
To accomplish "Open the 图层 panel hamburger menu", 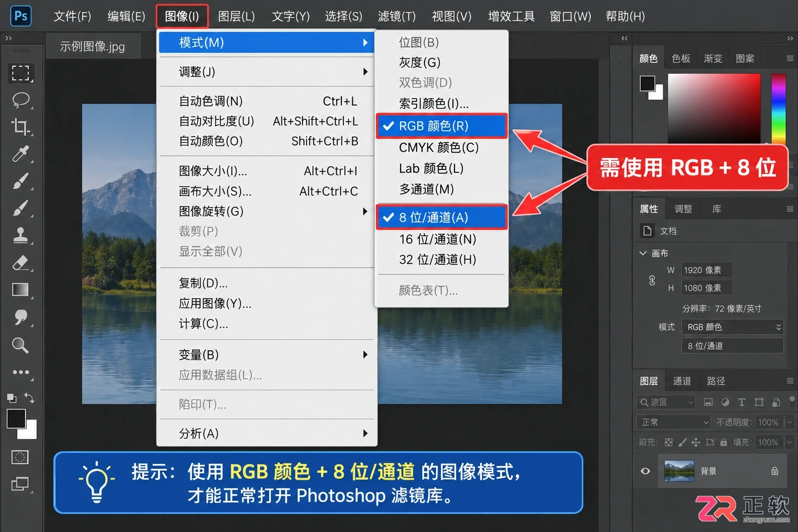I will (790, 381).
